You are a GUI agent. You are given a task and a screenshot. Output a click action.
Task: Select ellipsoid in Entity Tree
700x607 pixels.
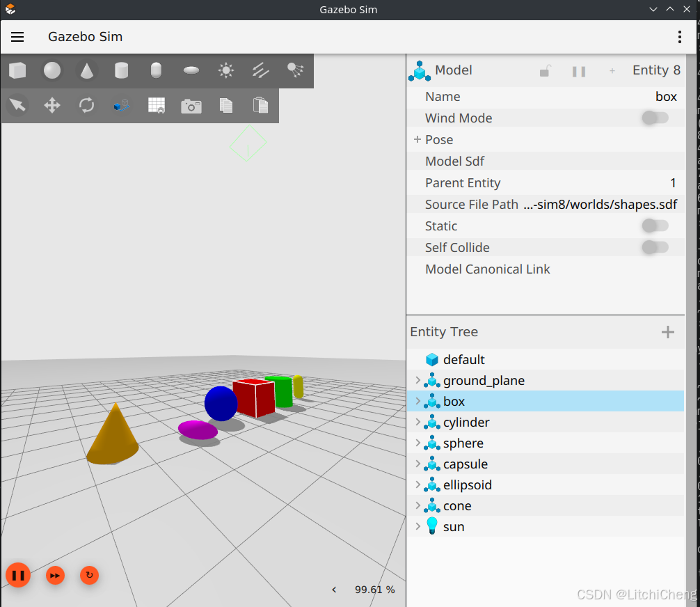tap(545, 485)
